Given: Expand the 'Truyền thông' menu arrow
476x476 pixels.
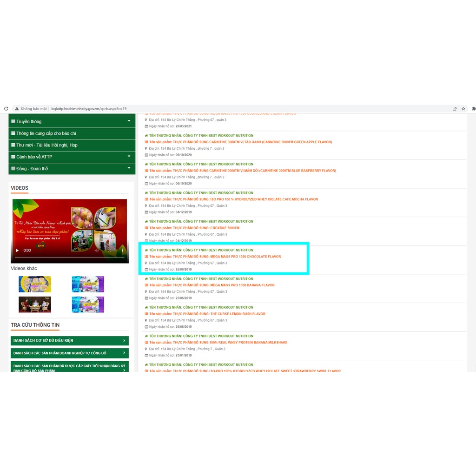Looking at the screenshot, I should click(x=129, y=121).
